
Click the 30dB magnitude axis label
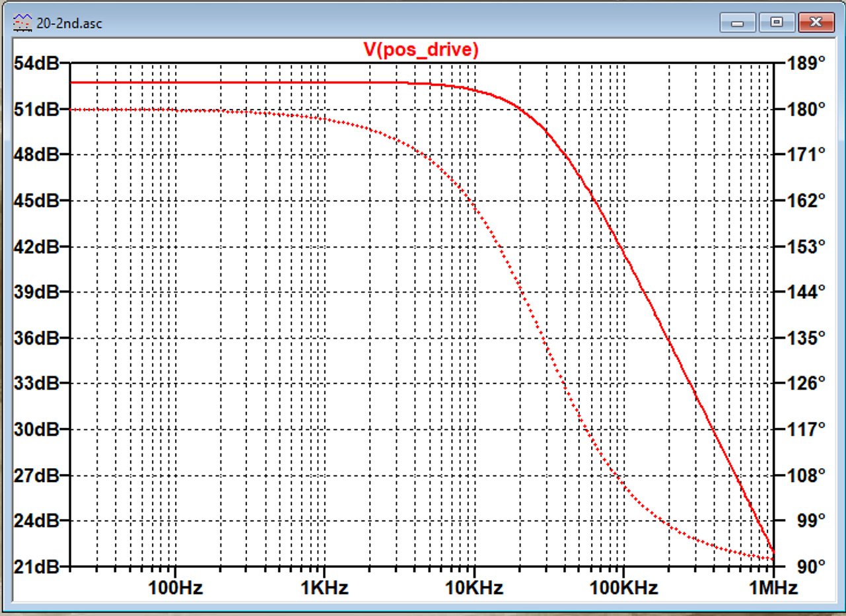[36, 429]
